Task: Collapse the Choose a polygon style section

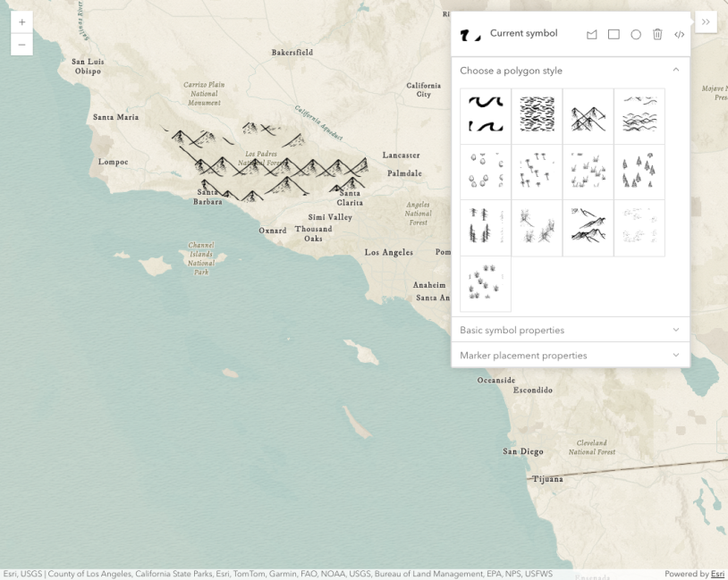Action: pos(676,69)
